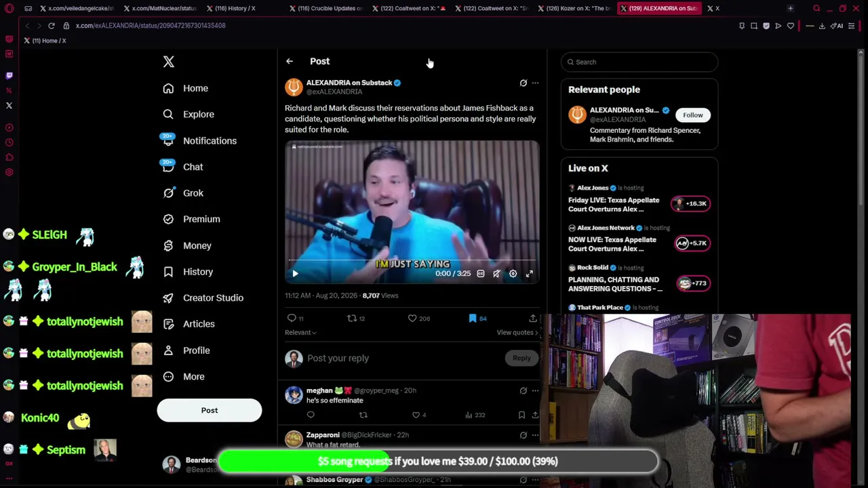Screen dimensions: 868x488
Task: Open the Explore page
Action: point(189,115)
